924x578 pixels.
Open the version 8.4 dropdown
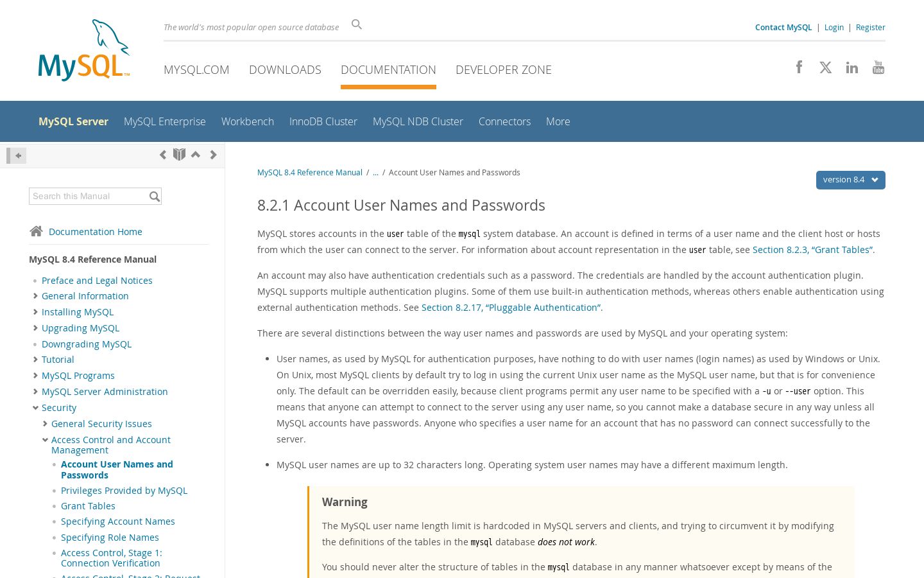click(850, 180)
